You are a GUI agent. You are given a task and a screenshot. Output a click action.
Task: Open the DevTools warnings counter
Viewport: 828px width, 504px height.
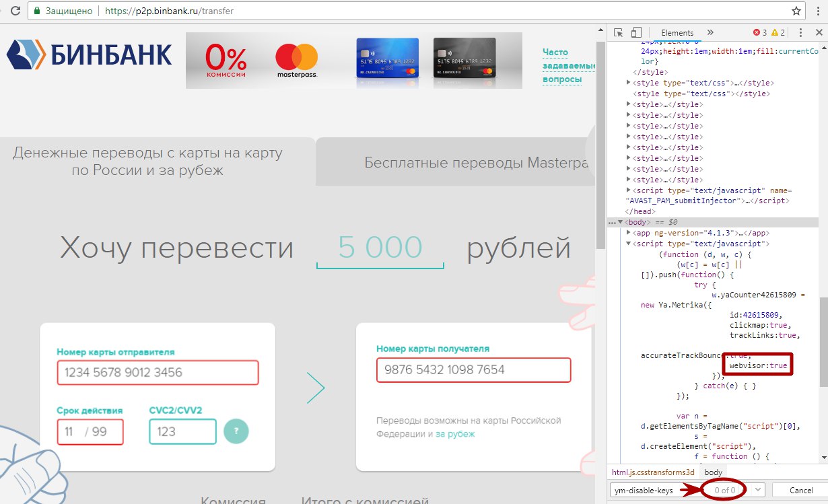point(778,32)
